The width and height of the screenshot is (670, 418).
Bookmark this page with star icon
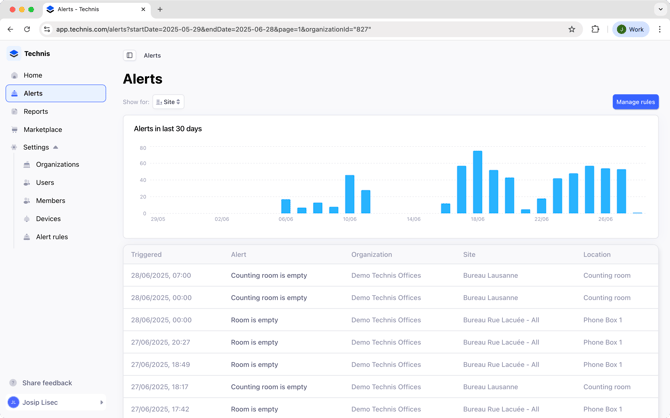coord(572,29)
